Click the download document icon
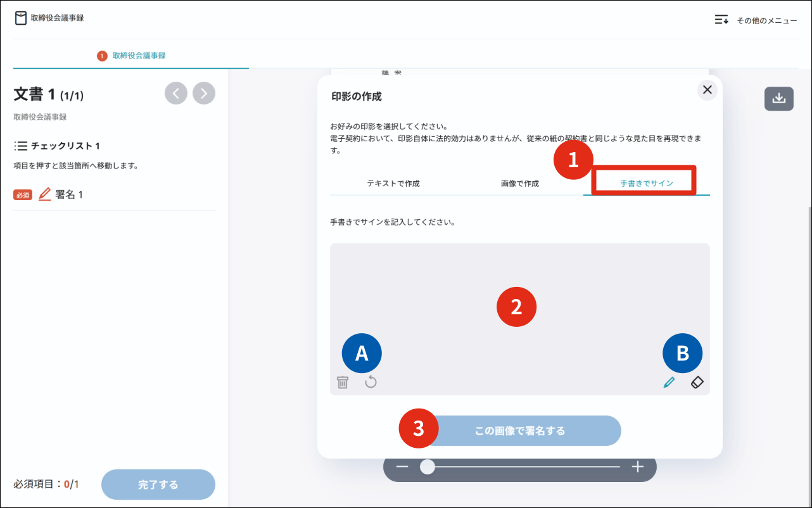The width and height of the screenshot is (812, 508). click(x=778, y=99)
